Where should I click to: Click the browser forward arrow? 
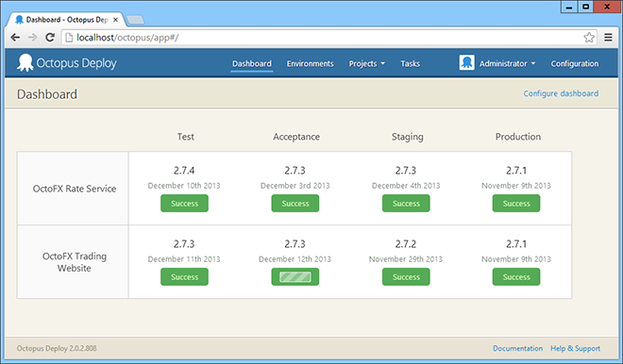33,38
